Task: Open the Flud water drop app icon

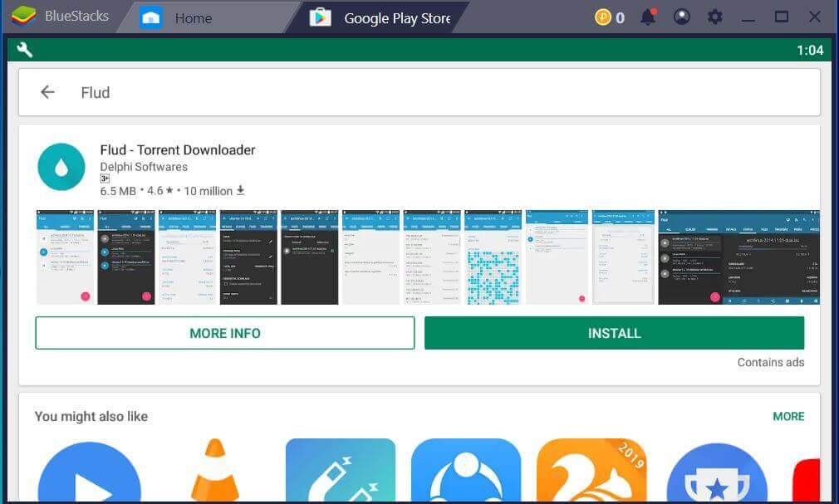Action: [x=61, y=167]
